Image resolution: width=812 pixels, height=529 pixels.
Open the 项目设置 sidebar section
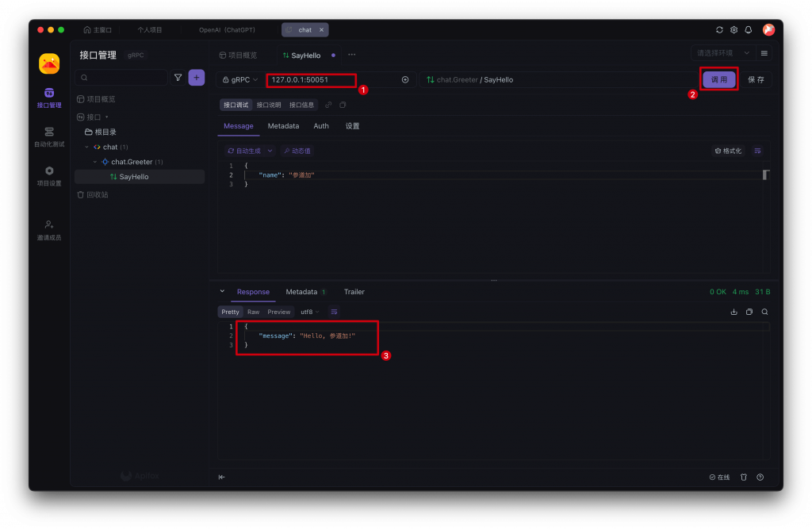(x=49, y=176)
